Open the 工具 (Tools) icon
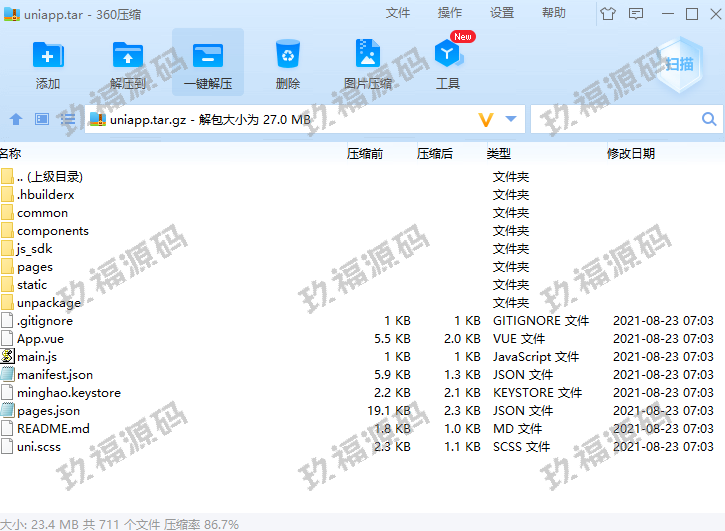This screenshot has height=531, width=725. tap(447, 63)
